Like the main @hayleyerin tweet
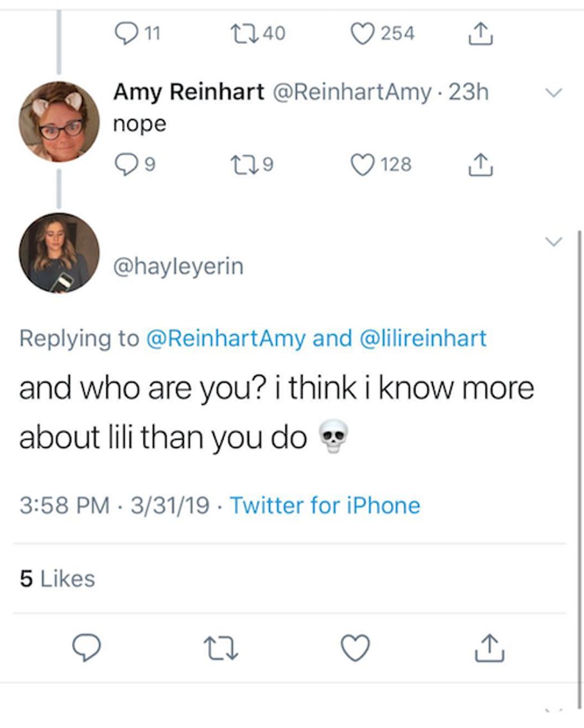Screen dimensions: 584x728 click(x=355, y=648)
